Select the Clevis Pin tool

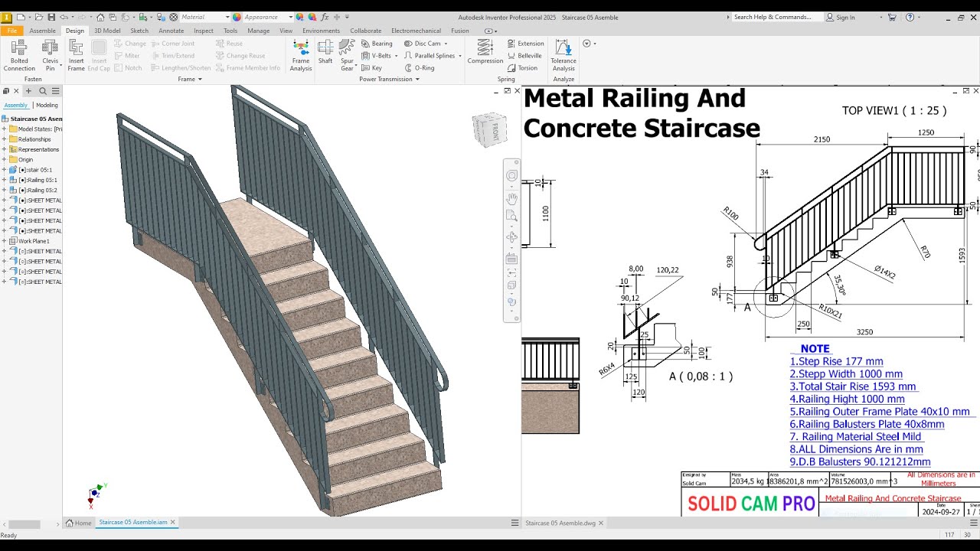pyautogui.click(x=51, y=55)
